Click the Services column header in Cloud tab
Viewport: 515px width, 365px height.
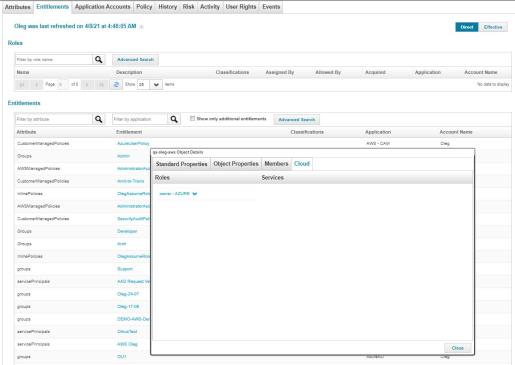tap(273, 178)
